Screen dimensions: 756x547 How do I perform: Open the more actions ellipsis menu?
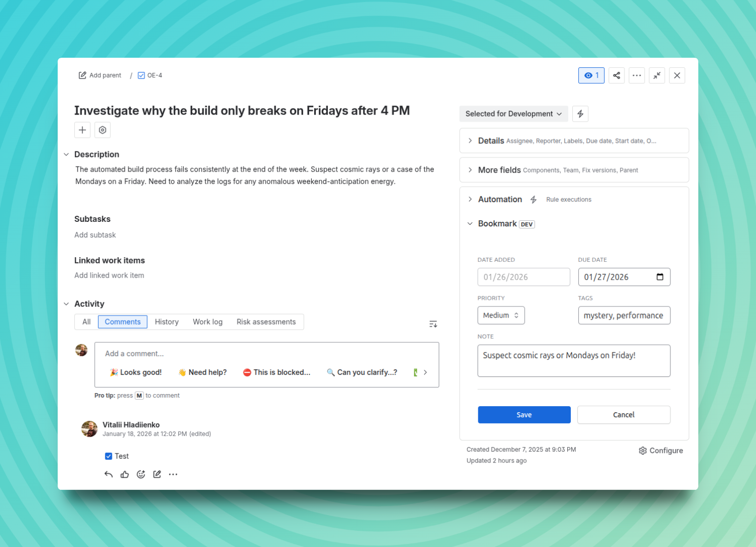click(637, 75)
